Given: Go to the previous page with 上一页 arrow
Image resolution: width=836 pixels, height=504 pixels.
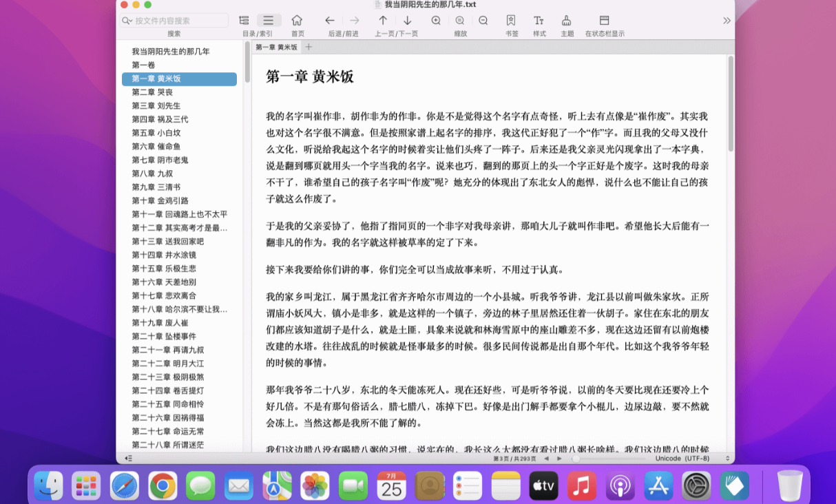Looking at the screenshot, I should pos(383,20).
